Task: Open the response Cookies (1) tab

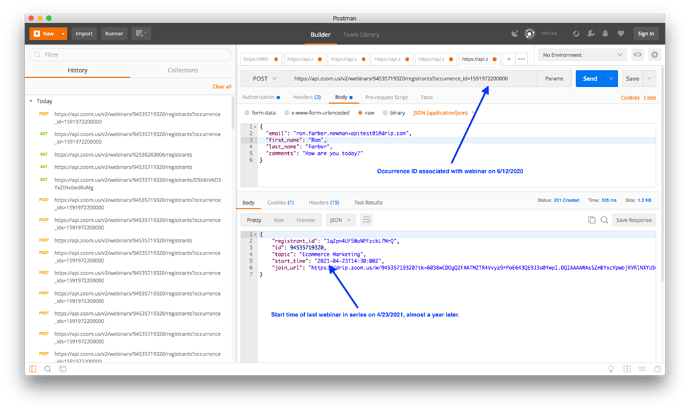Action: click(280, 202)
